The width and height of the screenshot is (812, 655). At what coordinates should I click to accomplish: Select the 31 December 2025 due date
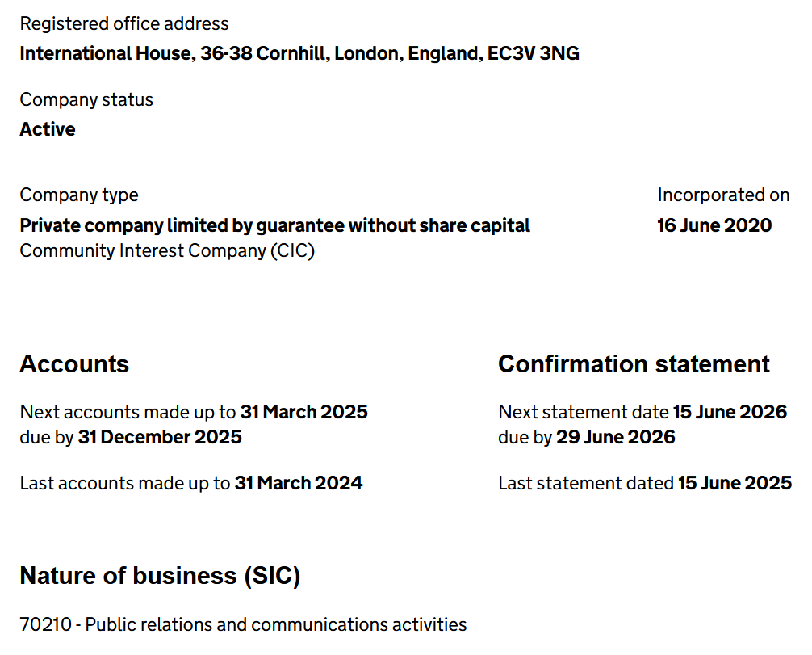coord(160,437)
